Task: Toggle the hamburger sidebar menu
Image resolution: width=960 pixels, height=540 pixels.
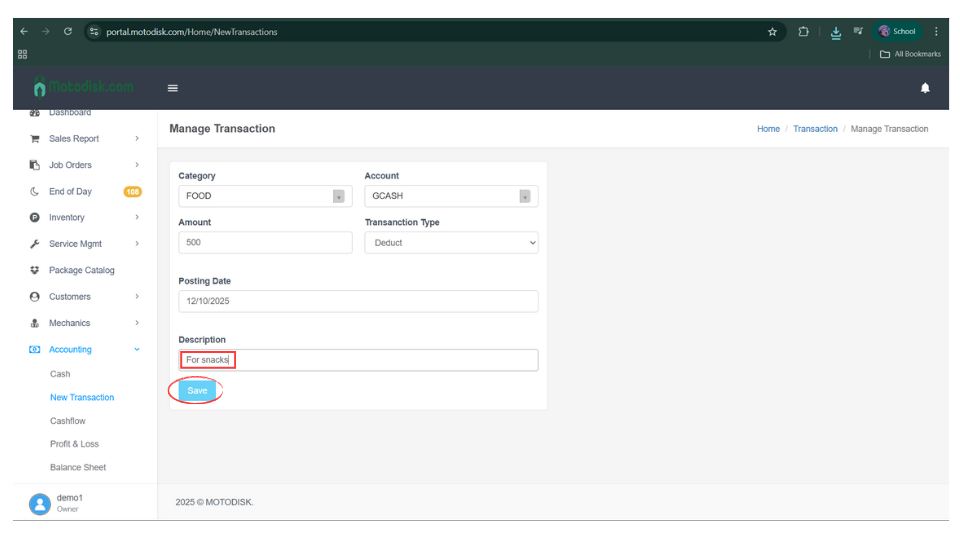Action: [173, 88]
